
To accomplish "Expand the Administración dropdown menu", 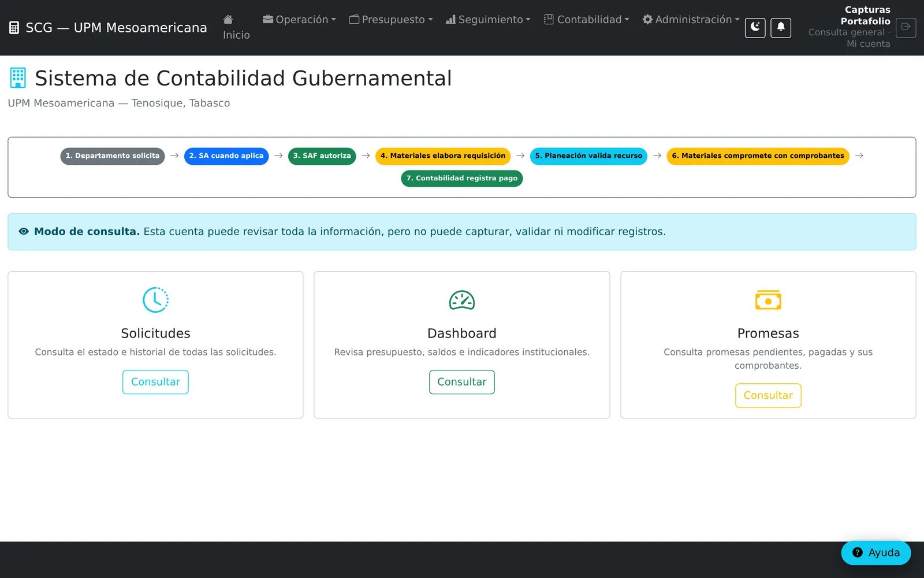I will coord(691,20).
